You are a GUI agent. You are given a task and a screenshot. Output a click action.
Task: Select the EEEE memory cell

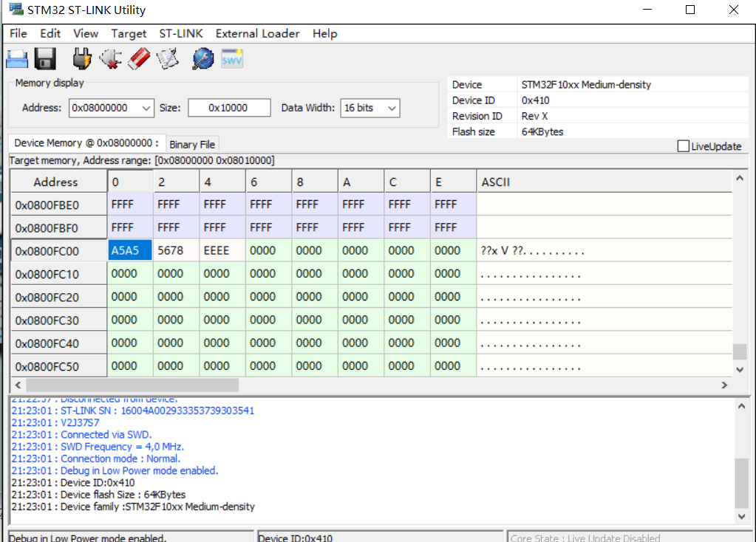pyautogui.click(x=222, y=250)
